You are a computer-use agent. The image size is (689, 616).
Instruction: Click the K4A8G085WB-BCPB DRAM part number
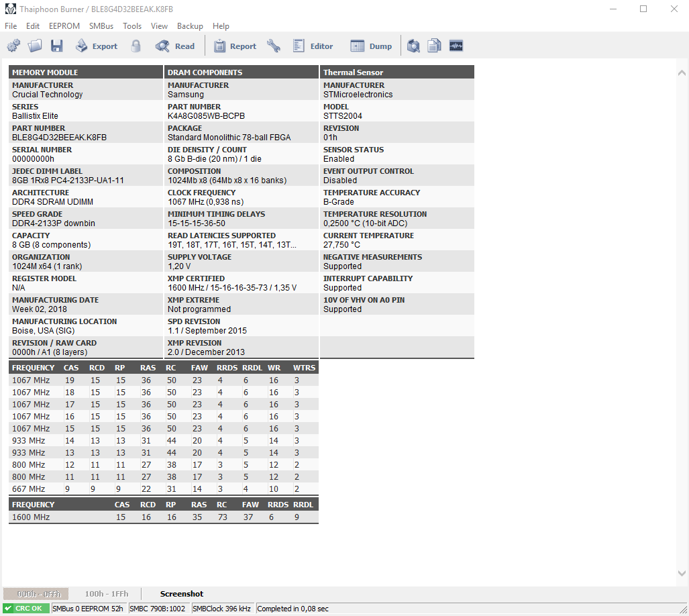click(x=206, y=116)
